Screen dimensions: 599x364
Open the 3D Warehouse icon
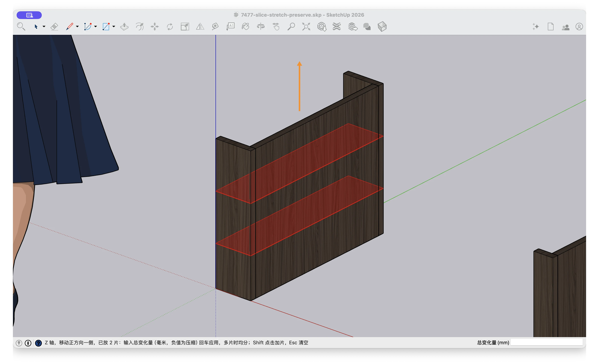[x=322, y=27]
